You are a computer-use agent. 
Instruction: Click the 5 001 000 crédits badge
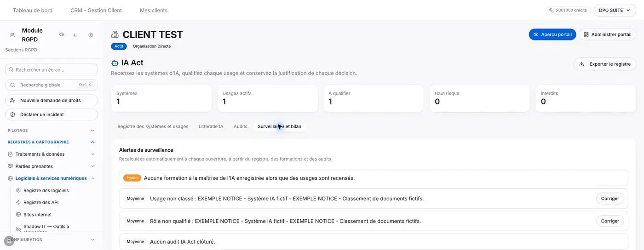click(568, 10)
